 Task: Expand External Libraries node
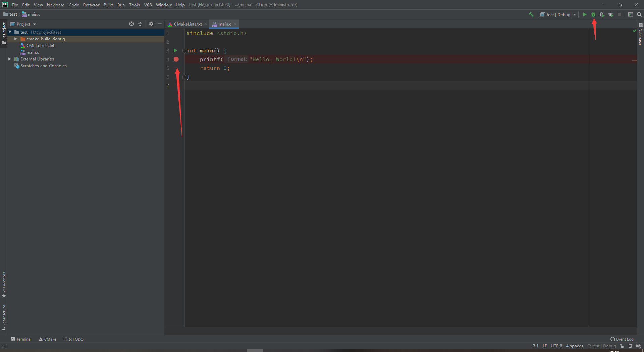[x=10, y=59]
